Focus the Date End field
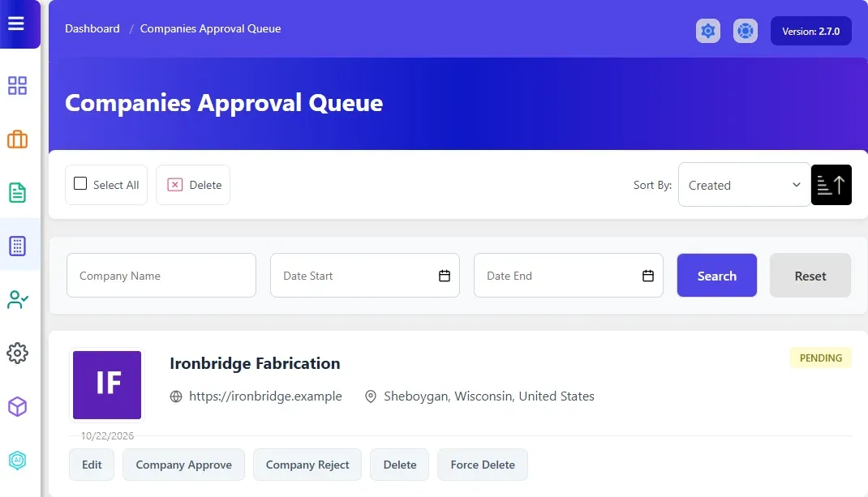The width and height of the screenshot is (868, 497). click(569, 276)
